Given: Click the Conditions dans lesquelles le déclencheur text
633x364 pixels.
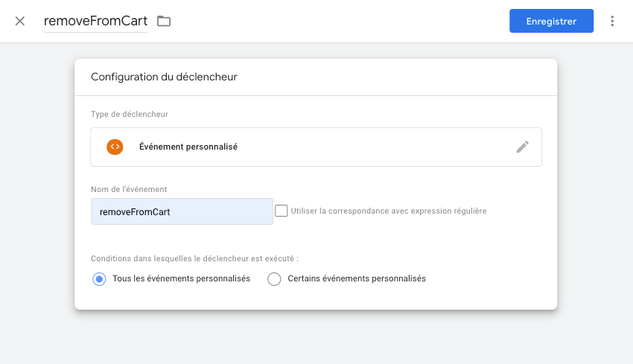Looking at the screenshot, I should [194, 258].
